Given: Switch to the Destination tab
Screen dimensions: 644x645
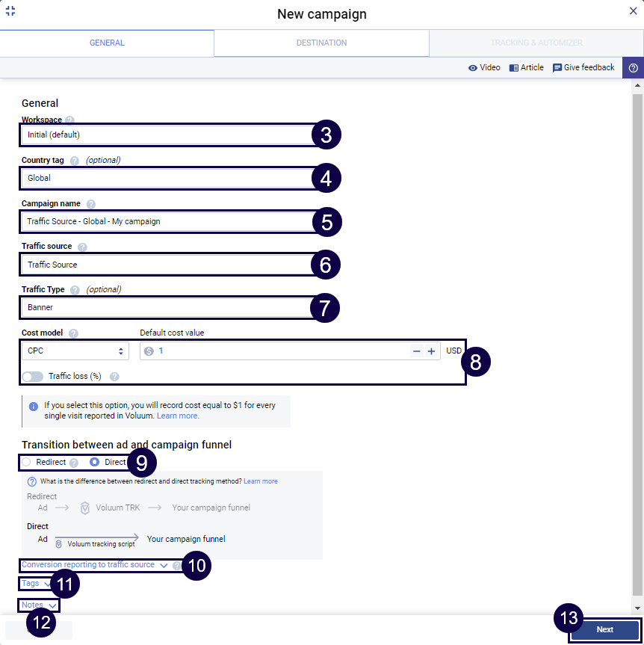Looking at the screenshot, I should pos(321,43).
